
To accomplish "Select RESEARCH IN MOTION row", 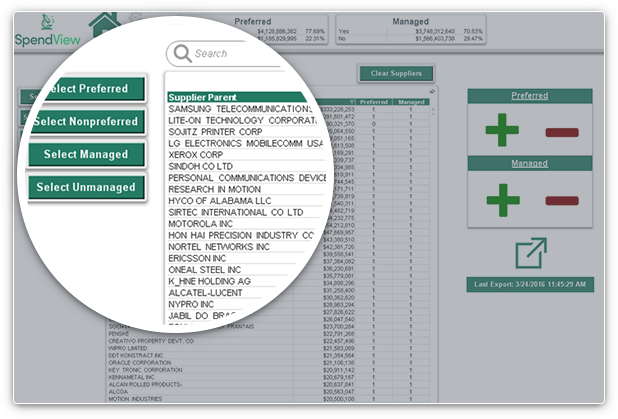I will point(214,189).
